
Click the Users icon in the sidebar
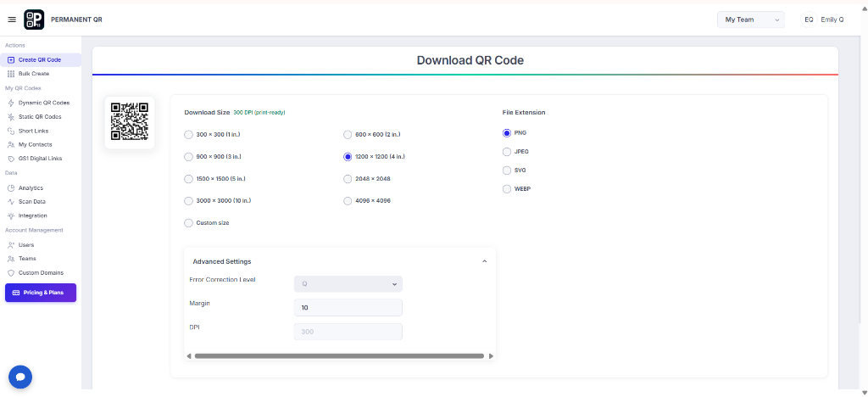tap(11, 245)
